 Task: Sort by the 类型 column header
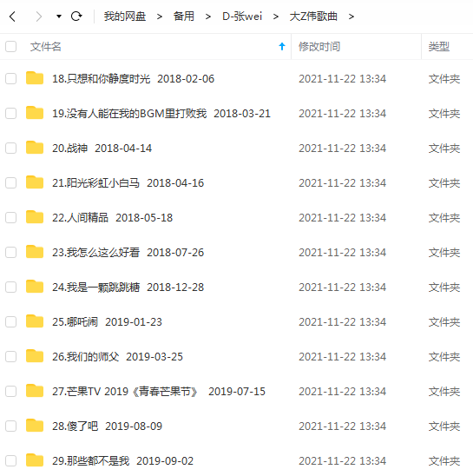[438, 46]
